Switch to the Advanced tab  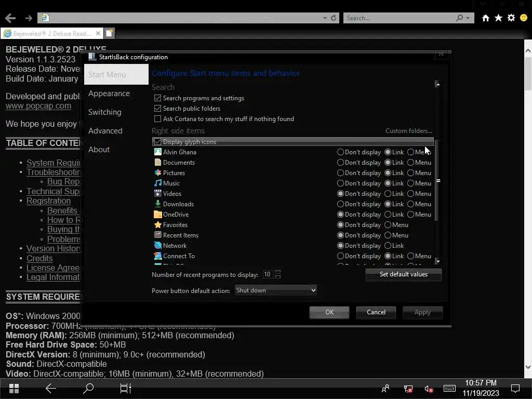coord(105,130)
